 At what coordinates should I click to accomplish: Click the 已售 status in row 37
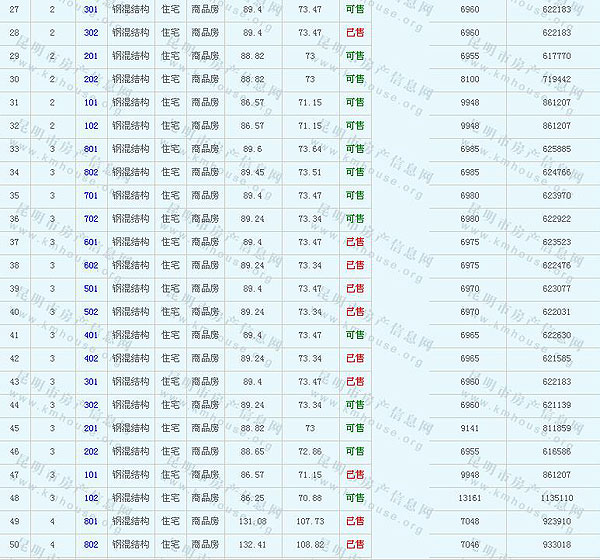(354, 241)
